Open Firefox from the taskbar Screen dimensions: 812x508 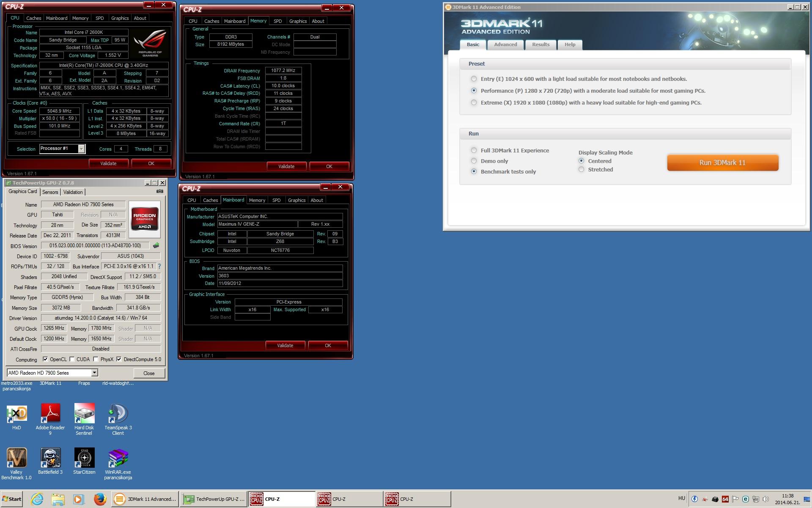point(100,499)
